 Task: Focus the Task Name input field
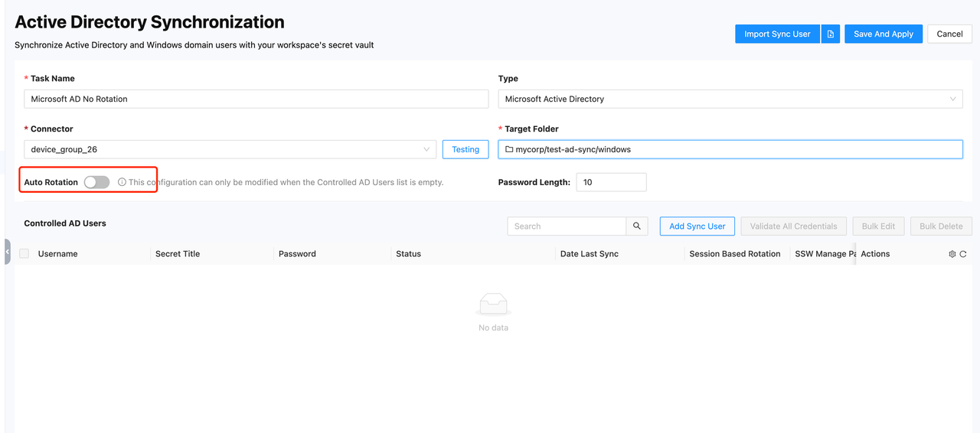click(256, 99)
